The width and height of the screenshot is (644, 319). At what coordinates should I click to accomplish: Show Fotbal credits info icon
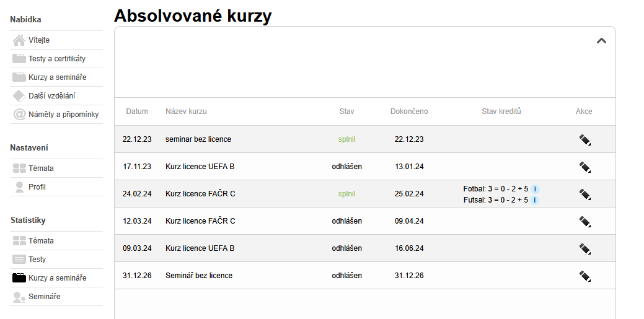536,189
